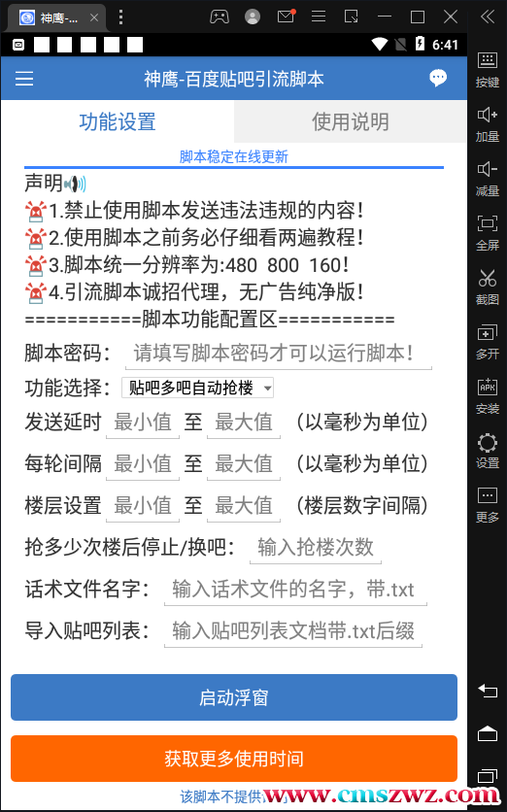Open the emulator mail envelope icon
Image resolution: width=507 pixels, height=812 pixels.
click(286, 17)
